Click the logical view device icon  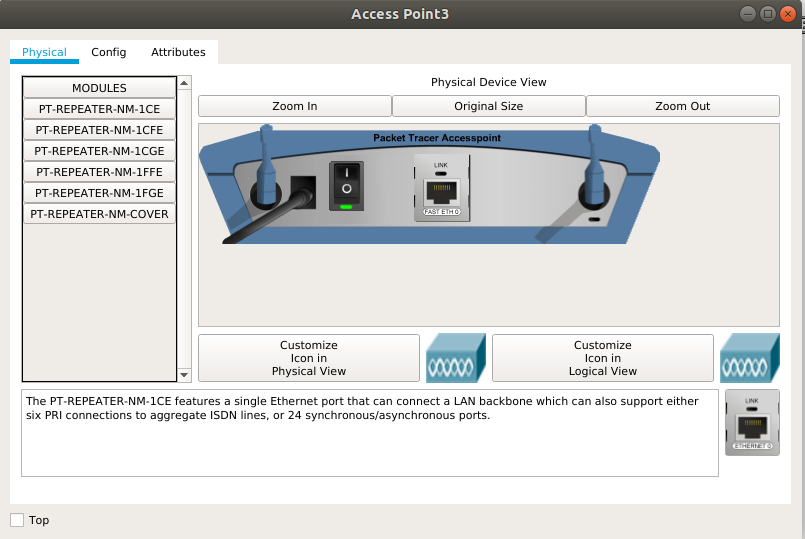tap(749, 358)
